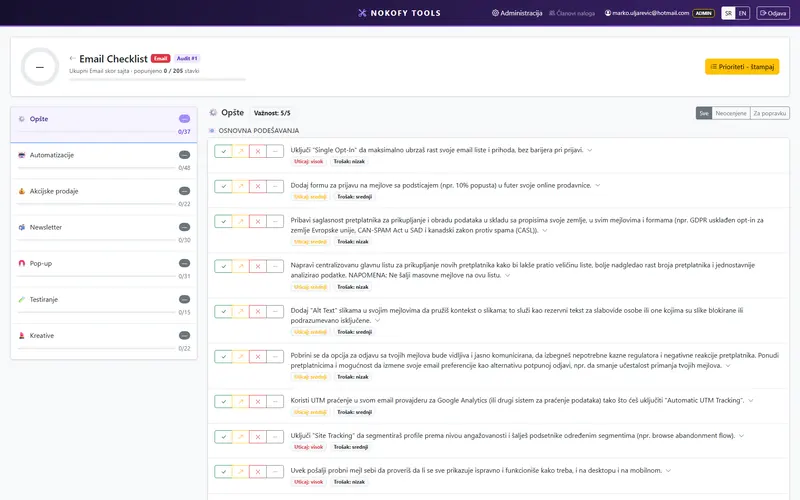This screenshot has width=800, height=500.
Task: Open the Pop-up category
Action: coord(104,269)
